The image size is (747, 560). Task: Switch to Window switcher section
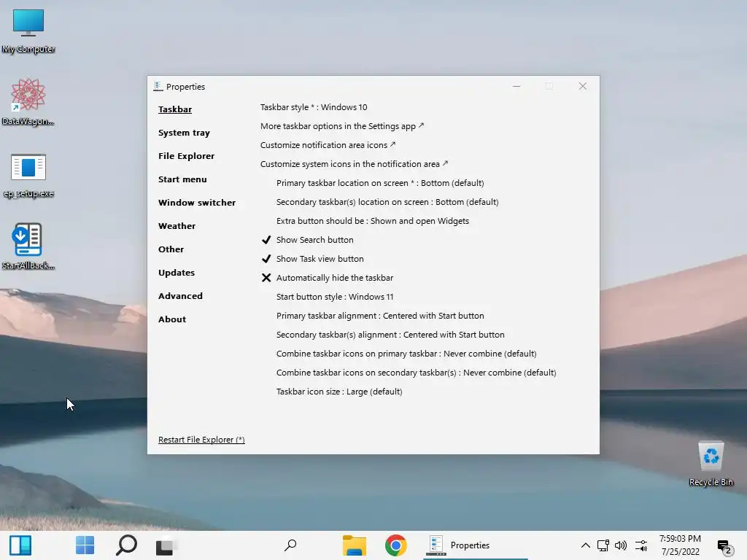(x=197, y=203)
